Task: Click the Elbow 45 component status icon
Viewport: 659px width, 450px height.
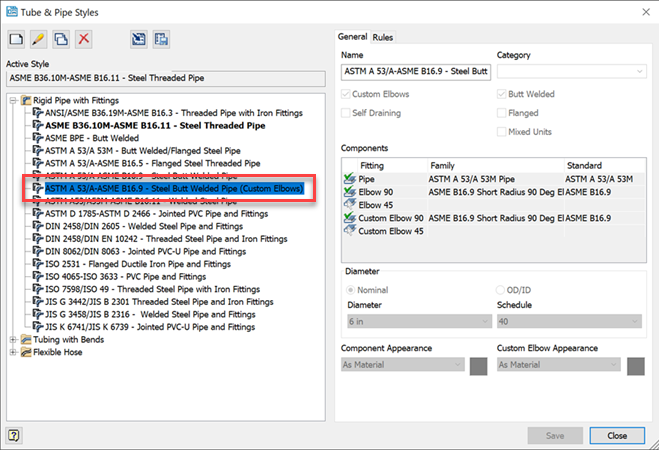Action: pyautogui.click(x=350, y=205)
